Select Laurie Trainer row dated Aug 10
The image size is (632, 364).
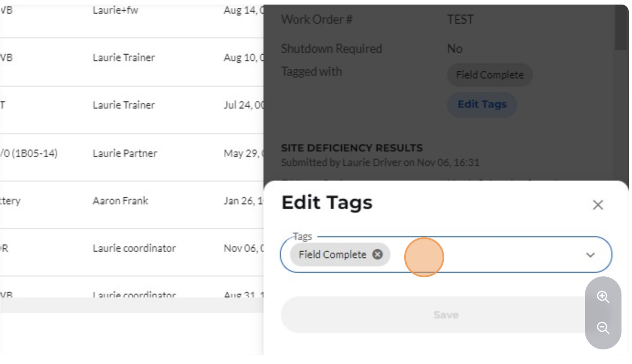point(132,62)
